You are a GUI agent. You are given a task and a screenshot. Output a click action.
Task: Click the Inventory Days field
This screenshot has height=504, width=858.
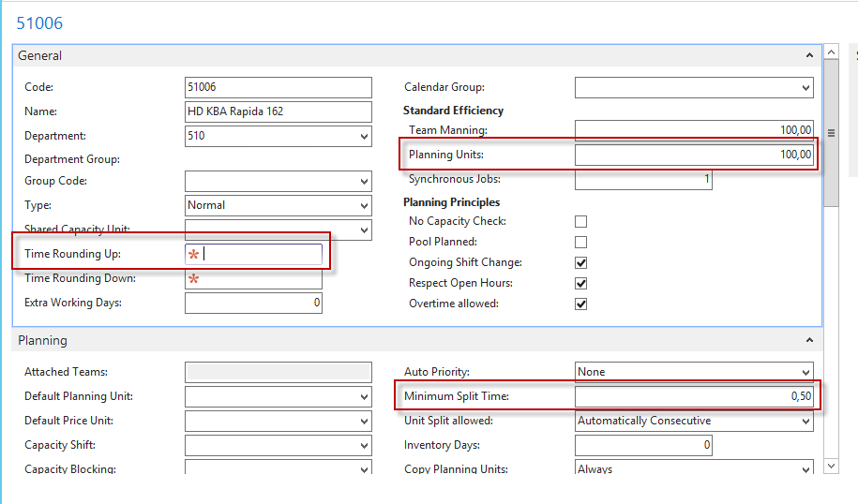click(643, 446)
